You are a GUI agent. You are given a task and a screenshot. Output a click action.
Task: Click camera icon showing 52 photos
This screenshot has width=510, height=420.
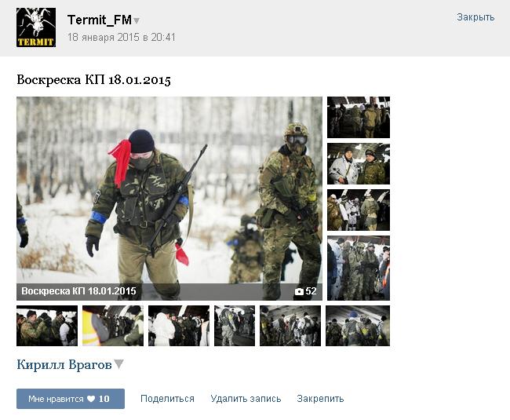point(299,291)
